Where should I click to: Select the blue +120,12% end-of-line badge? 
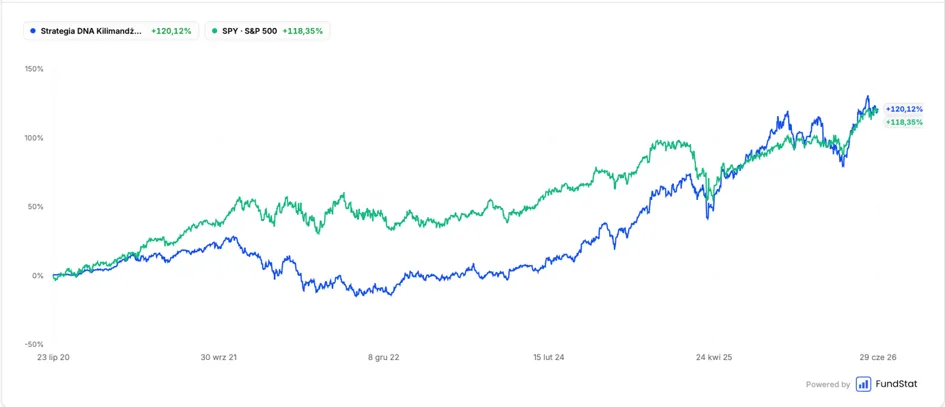point(904,109)
